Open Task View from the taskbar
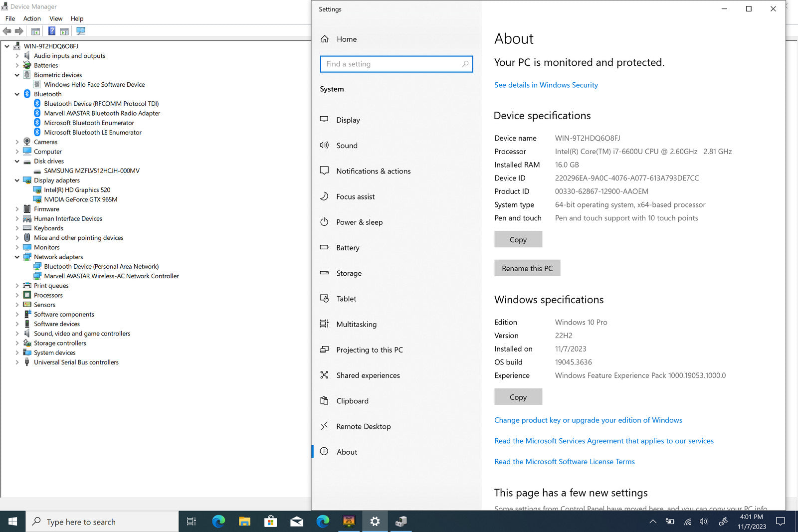 coord(191,522)
